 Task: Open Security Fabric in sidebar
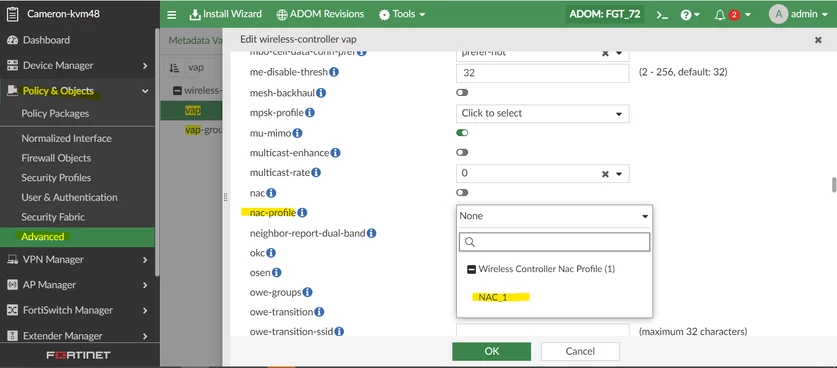coord(53,217)
